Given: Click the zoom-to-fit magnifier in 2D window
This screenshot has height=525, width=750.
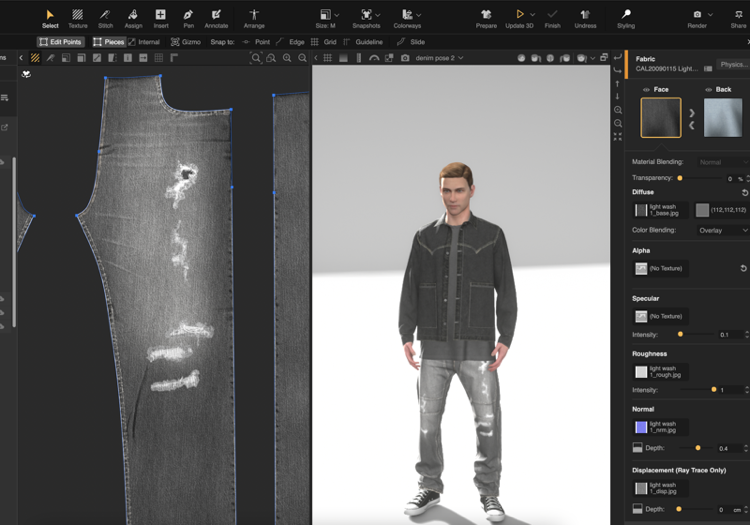Looking at the screenshot, I should (x=256, y=58).
